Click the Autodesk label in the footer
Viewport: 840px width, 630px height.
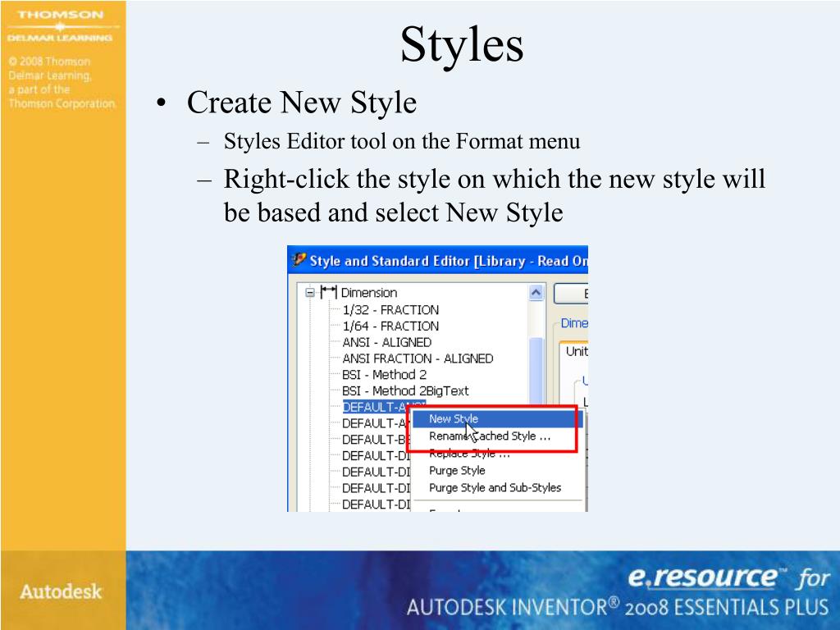[x=61, y=591]
